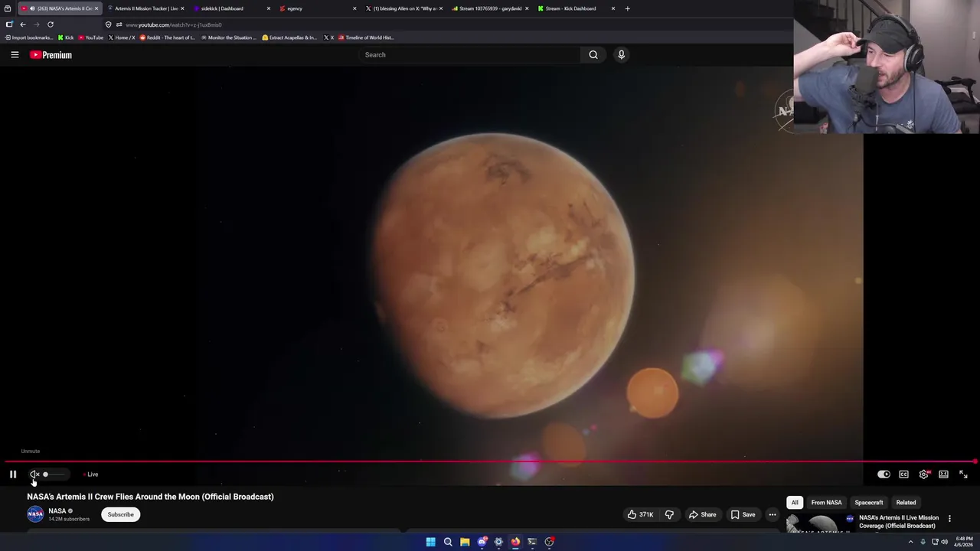Image resolution: width=980 pixels, height=551 pixels.
Task: Show hidden system tray icons chevron
Action: [x=910, y=542]
